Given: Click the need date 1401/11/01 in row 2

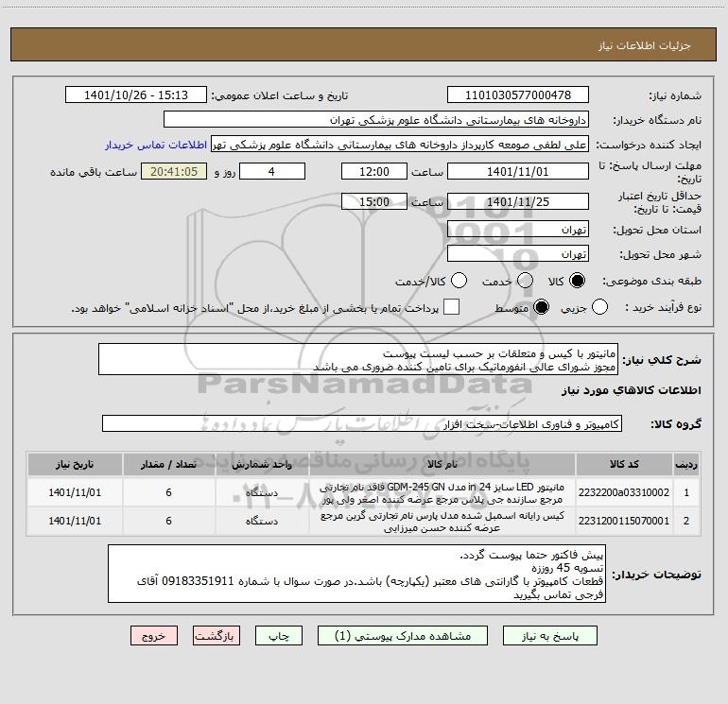Looking at the screenshot, I should click(75, 522).
